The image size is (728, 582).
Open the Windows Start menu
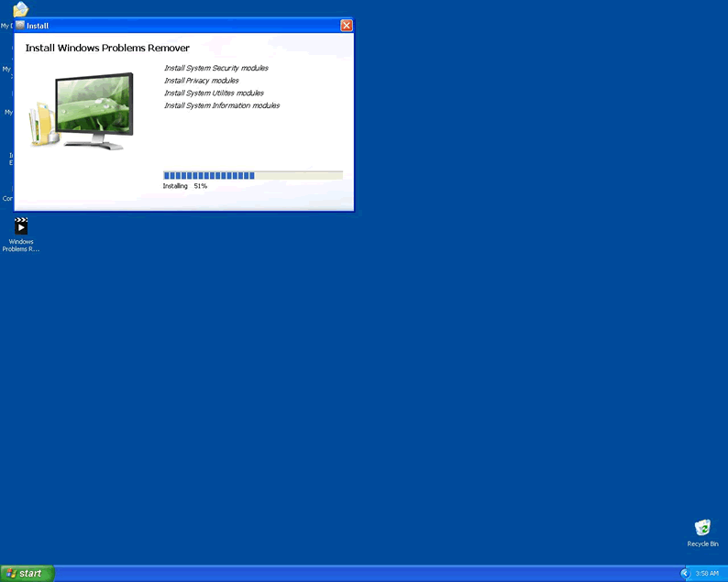tap(28, 573)
